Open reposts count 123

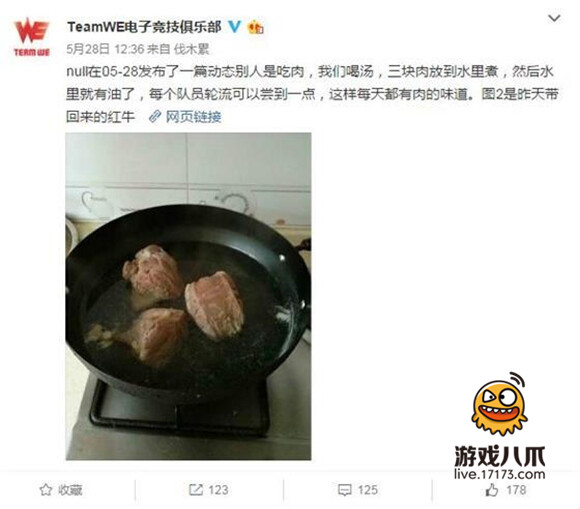click(218, 490)
